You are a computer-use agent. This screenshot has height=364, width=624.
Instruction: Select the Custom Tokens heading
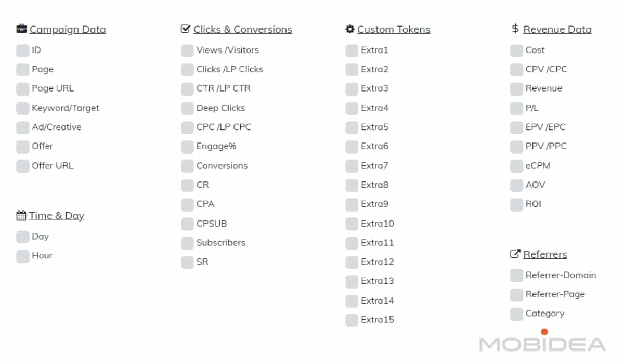(x=394, y=30)
